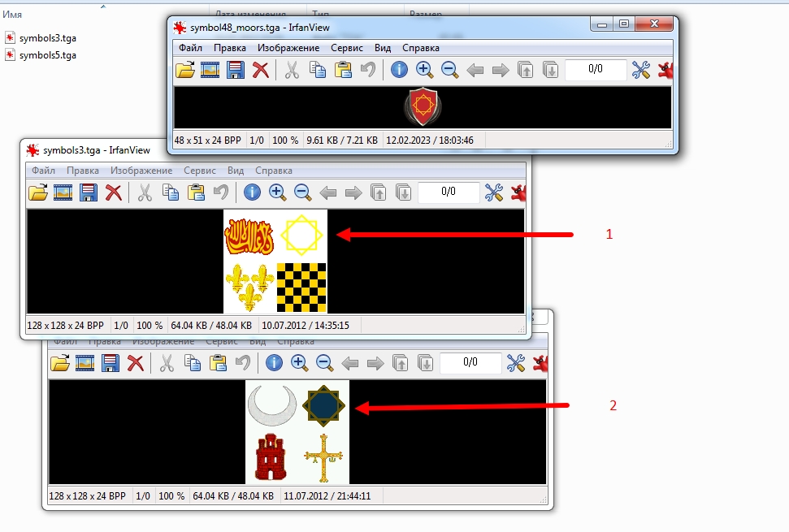This screenshot has width=789, height=532.
Task: Click Next image arrow in bottom window
Action: pos(375,363)
